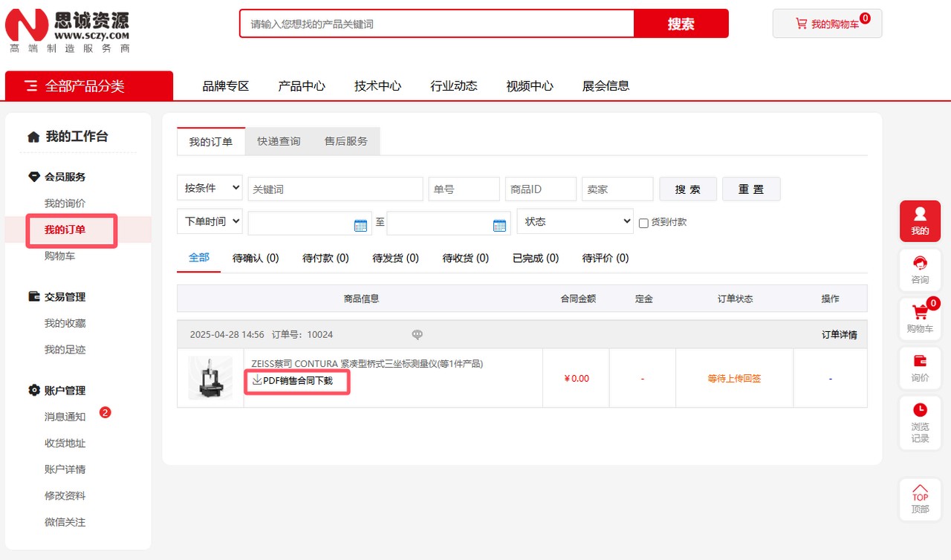This screenshot has height=560, width=951.
Task: Open the end date calendar picker
Action: coord(500,225)
